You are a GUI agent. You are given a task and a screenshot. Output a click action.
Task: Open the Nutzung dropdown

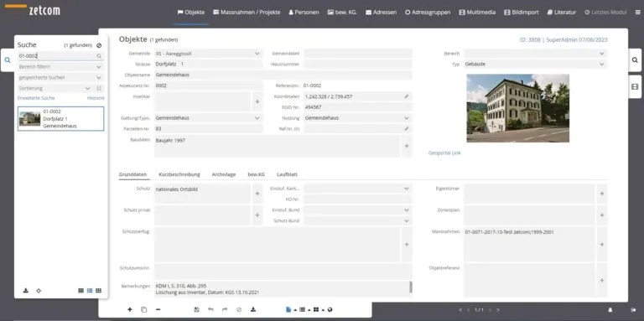[406, 118]
